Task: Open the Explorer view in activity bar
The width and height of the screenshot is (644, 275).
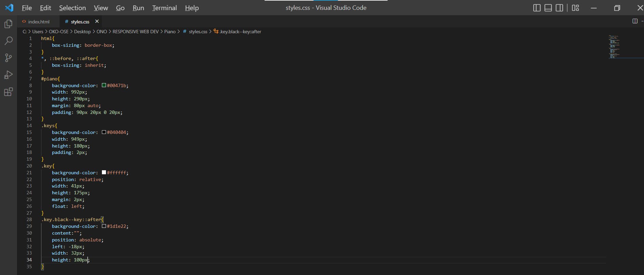Action: 8,24
